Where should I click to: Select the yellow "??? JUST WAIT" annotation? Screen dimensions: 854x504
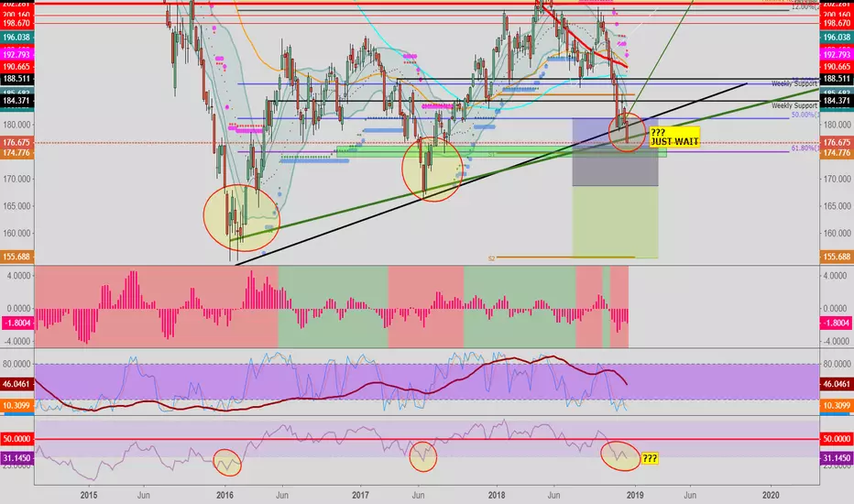pyautogui.click(x=674, y=137)
